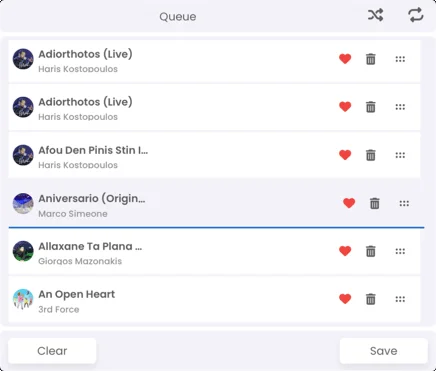This screenshot has width=436, height=371.
Task: Click drag handle of first Adiorthotos (Live)
Action: click(400, 59)
